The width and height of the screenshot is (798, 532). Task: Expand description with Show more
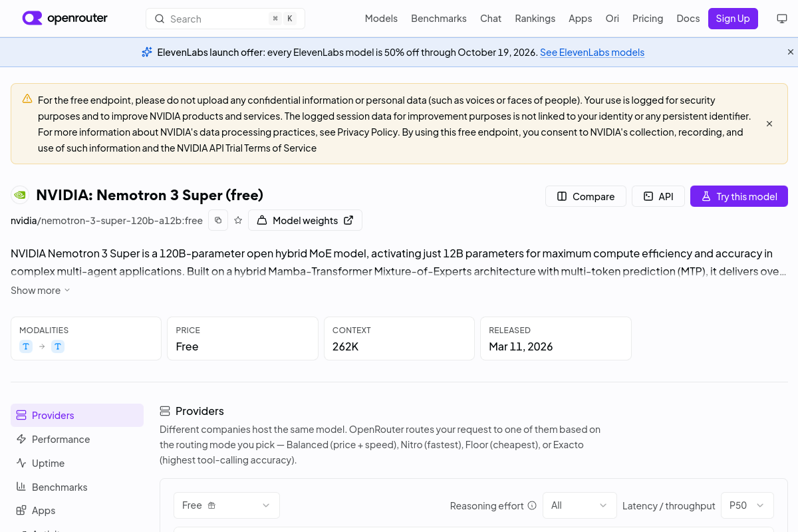pyautogui.click(x=41, y=290)
